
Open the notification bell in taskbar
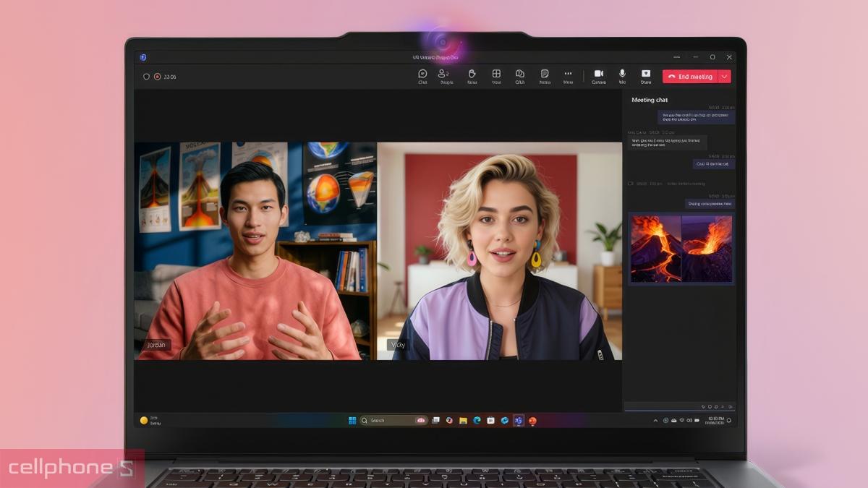729,420
